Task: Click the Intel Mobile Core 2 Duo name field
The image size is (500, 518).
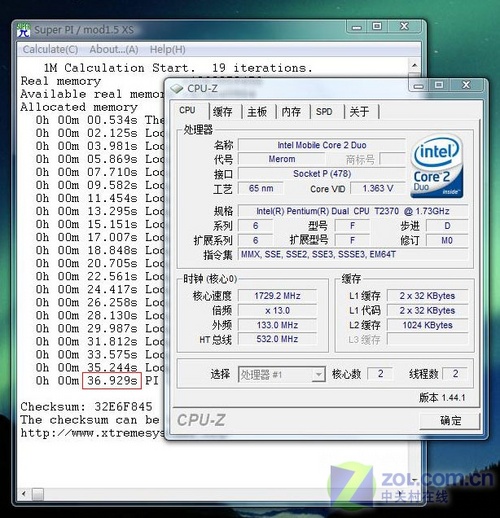Action: coord(322,145)
